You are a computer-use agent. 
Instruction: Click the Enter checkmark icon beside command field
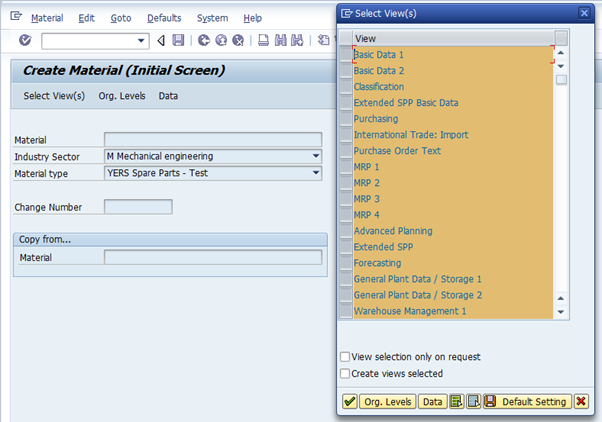click(25, 41)
